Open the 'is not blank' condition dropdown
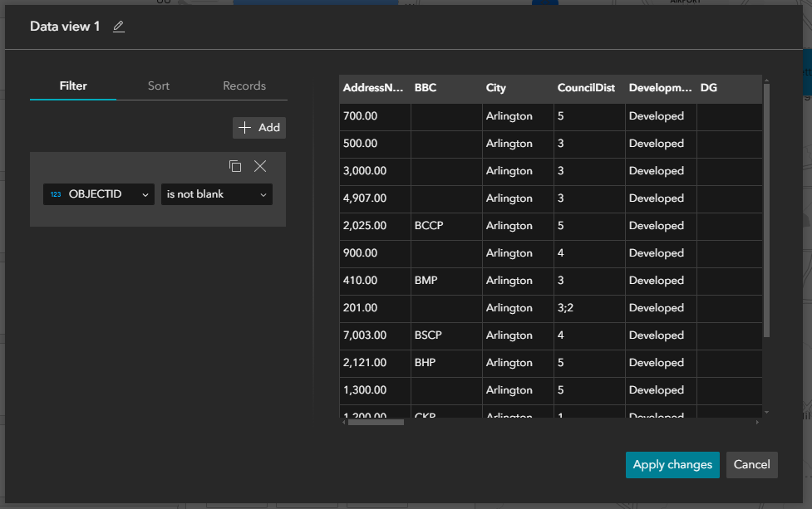The image size is (812, 509). tap(216, 193)
